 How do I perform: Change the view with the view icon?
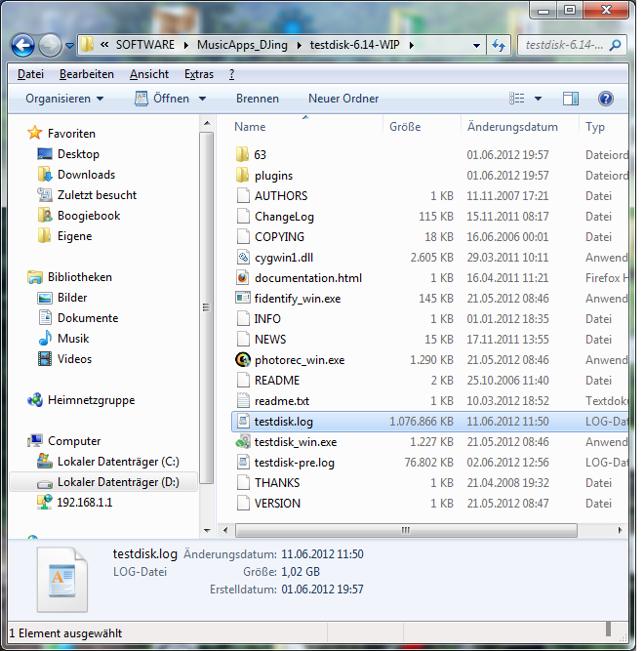pos(516,99)
